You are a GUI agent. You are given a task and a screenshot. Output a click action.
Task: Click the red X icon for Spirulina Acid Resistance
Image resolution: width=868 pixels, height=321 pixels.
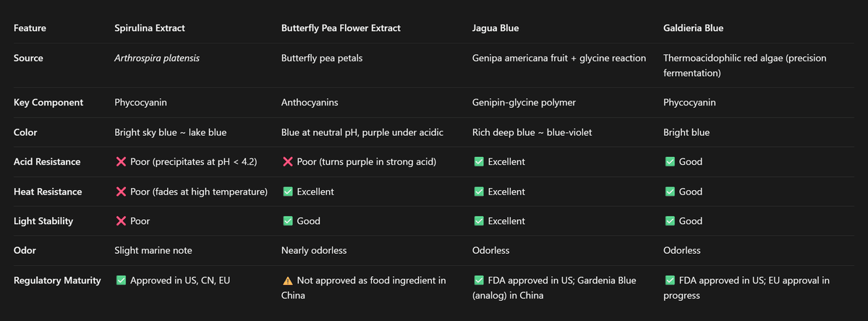coord(121,162)
